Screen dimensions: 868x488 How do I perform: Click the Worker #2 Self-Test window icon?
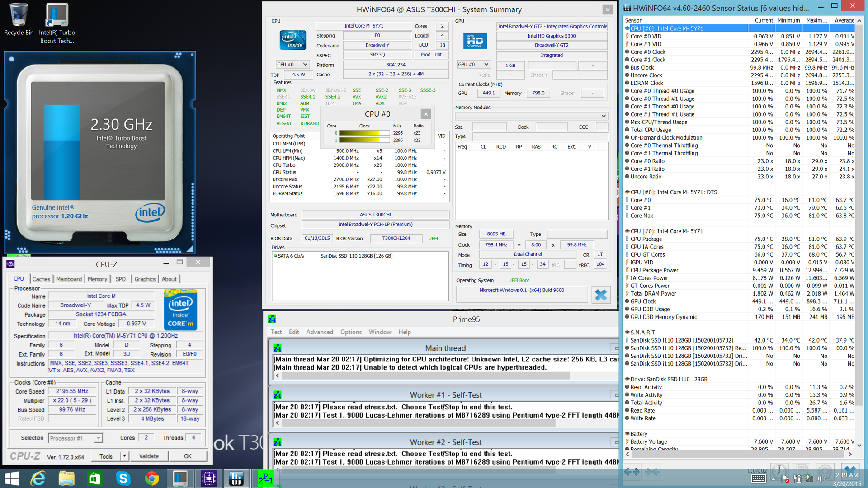[x=277, y=442]
